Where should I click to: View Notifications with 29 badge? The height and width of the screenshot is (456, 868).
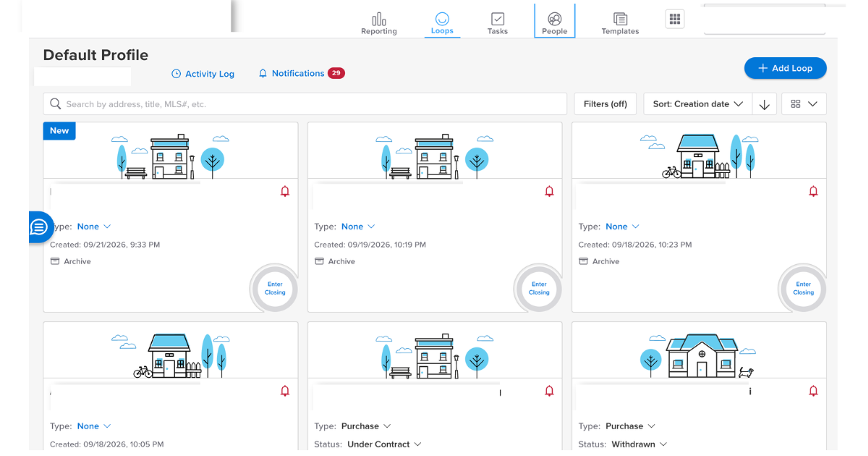click(302, 73)
